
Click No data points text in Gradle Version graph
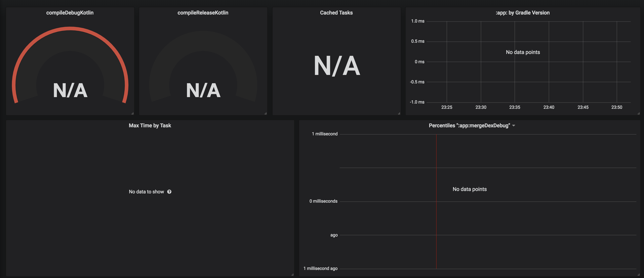point(523,52)
